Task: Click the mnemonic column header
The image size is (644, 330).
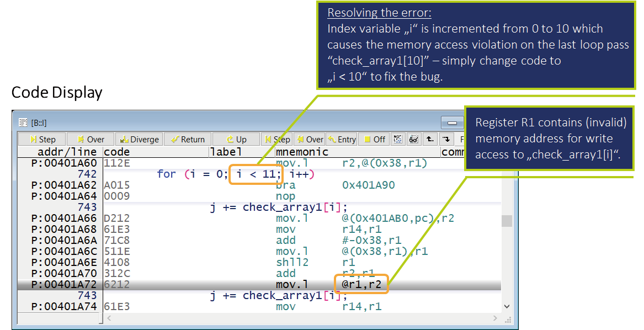Action: pos(302,152)
